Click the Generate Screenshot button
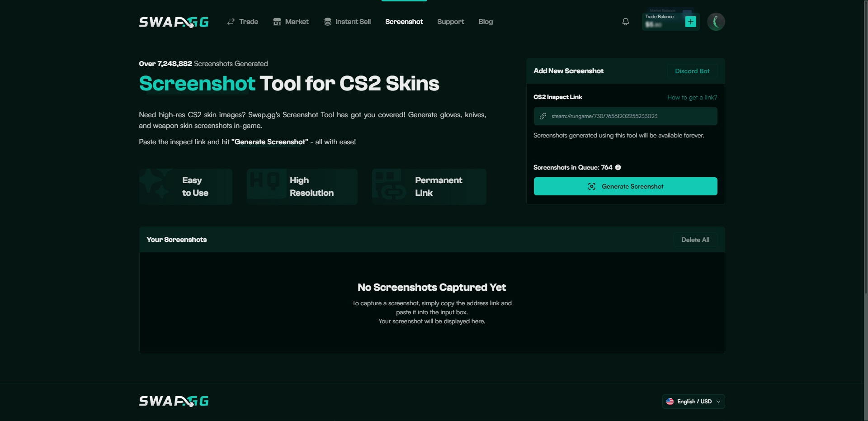Image resolution: width=868 pixels, height=421 pixels. pos(625,186)
